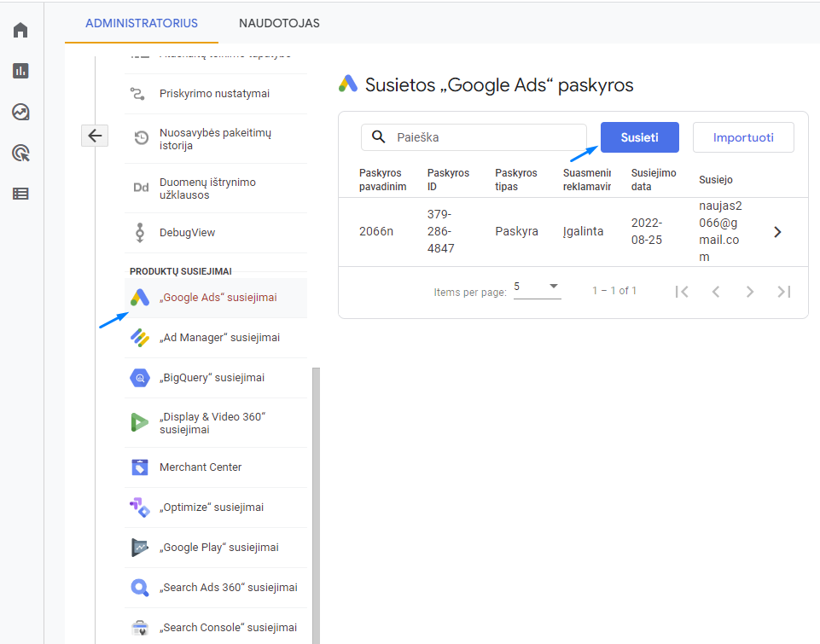This screenshot has width=820, height=644.
Task: Open Reports bar chart icon
Action: [20, 71]
